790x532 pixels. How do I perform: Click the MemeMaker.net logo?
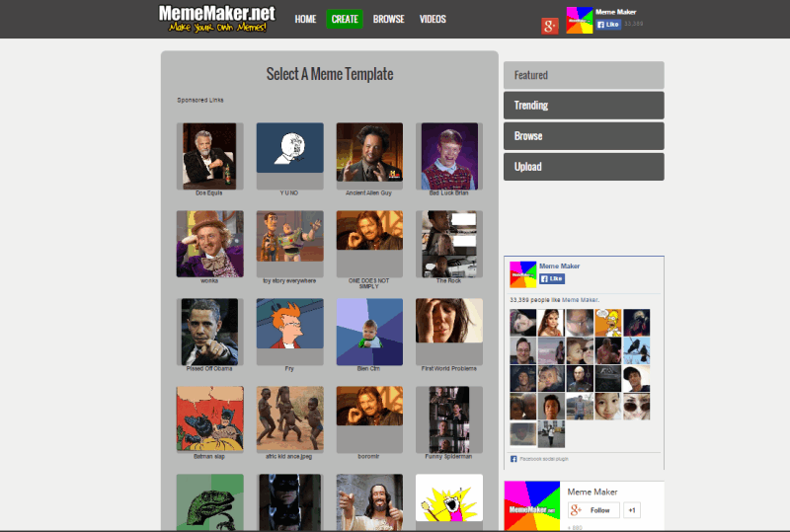[216, 19]
